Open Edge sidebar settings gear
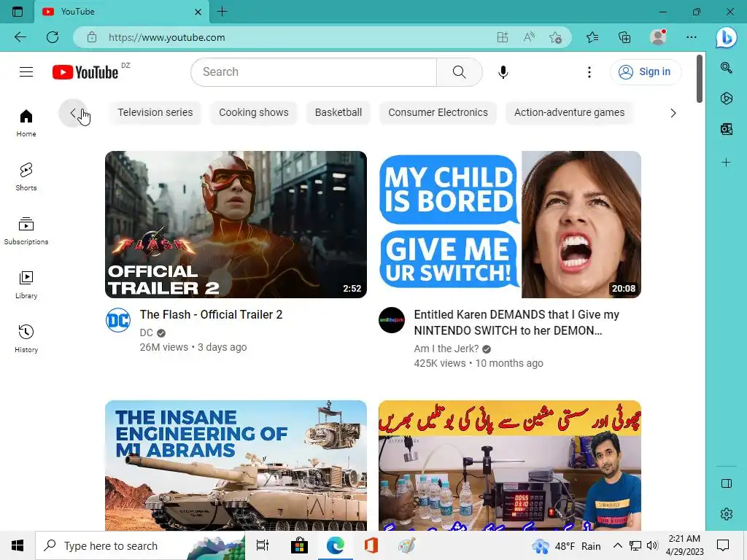The image size is (747, 560). (726, 514)
